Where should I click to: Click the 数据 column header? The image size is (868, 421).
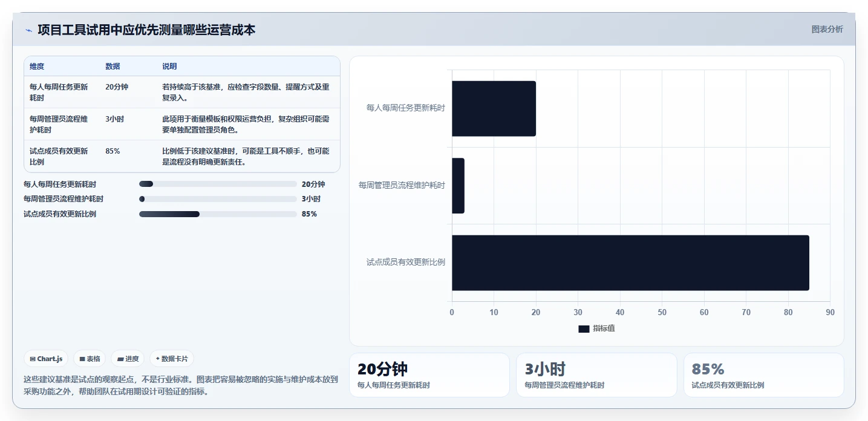click(x=113, y=67)
